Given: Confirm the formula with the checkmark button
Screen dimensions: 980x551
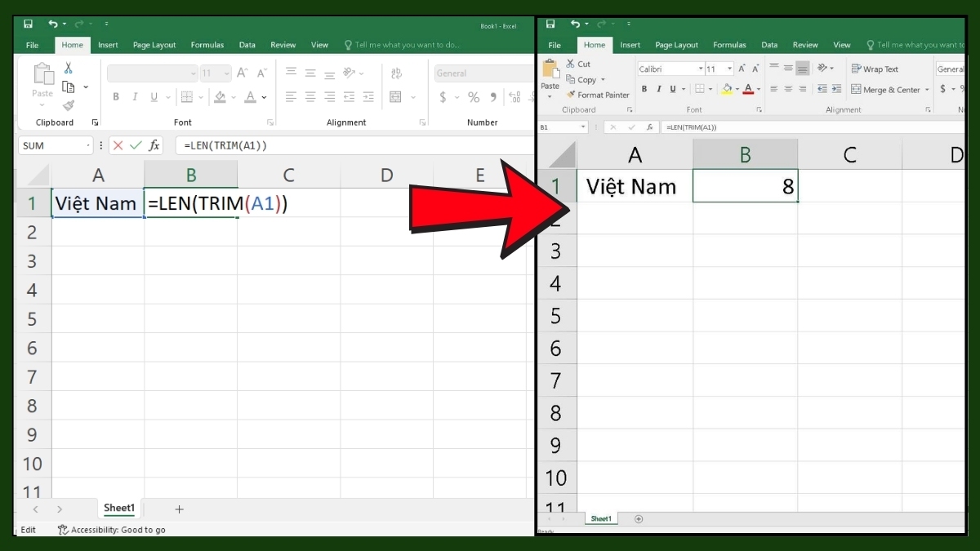Looking at the screenshot, I should click(x=136, y=144).
